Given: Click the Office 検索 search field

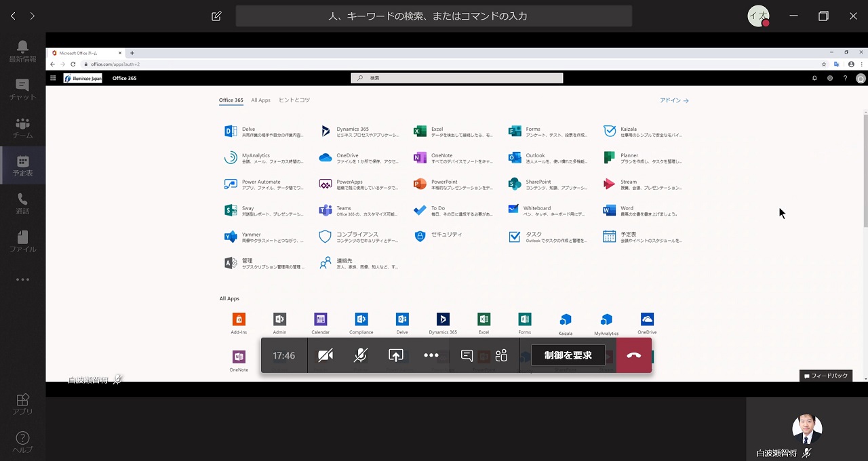Looking at the screenshot, I should [457, 78].
